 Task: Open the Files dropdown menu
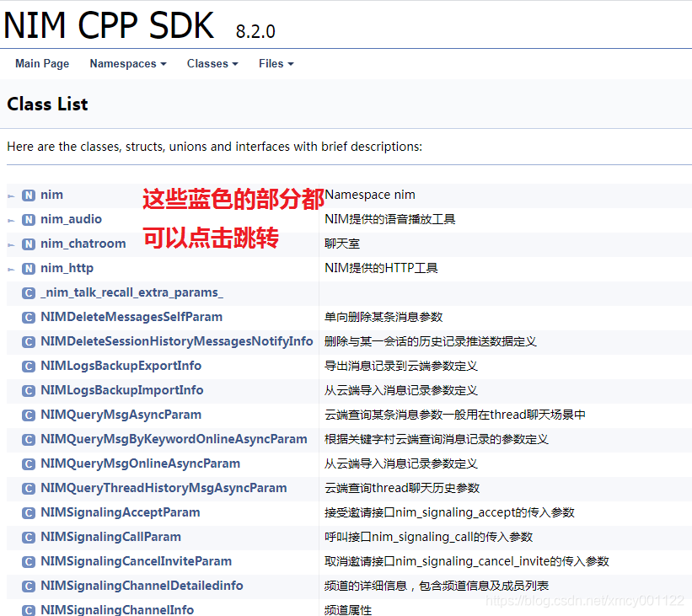pos(276,64)
